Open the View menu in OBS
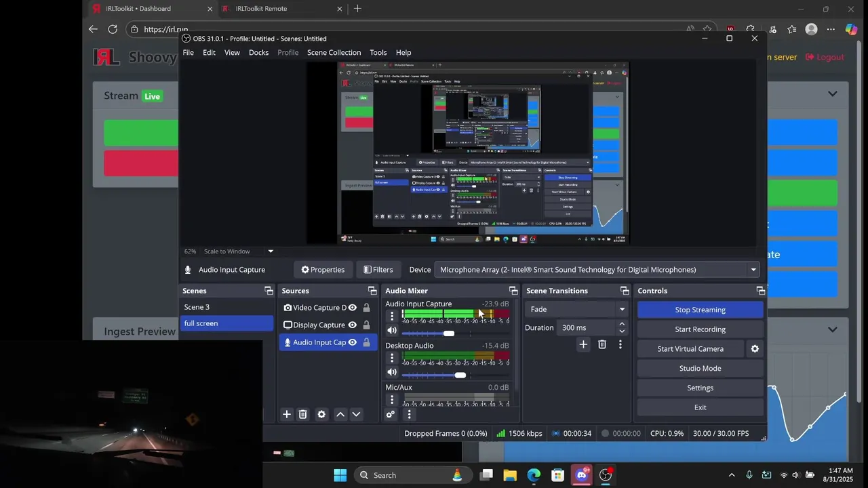 point(232,53)
